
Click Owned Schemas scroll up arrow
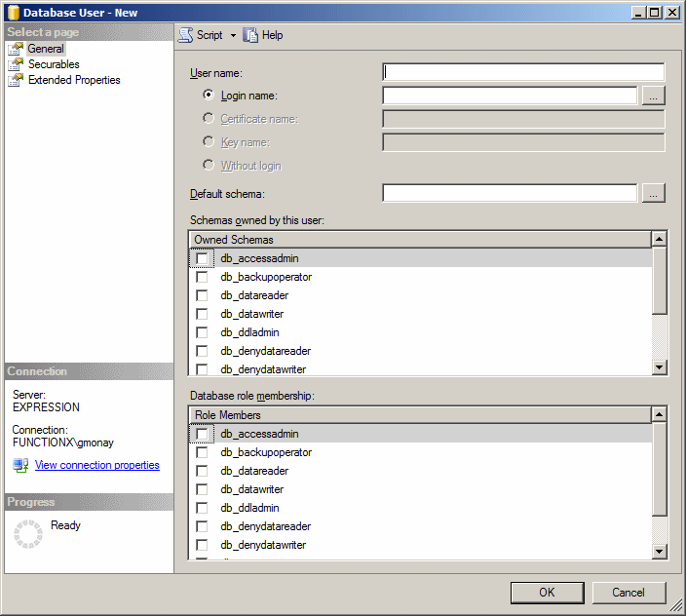[x=659, y=239]
